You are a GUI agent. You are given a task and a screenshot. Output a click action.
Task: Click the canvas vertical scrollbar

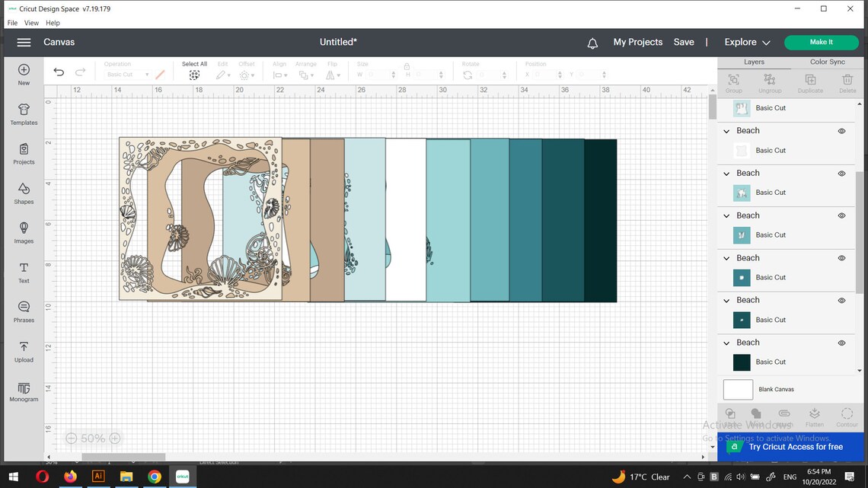click(712, 107)
